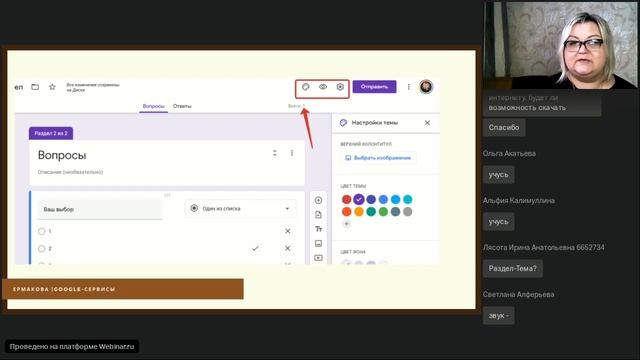Choose the indigo theme color swatch
Image resolution: width=640 pixels, height=360 pixels.
click(371, 199)
